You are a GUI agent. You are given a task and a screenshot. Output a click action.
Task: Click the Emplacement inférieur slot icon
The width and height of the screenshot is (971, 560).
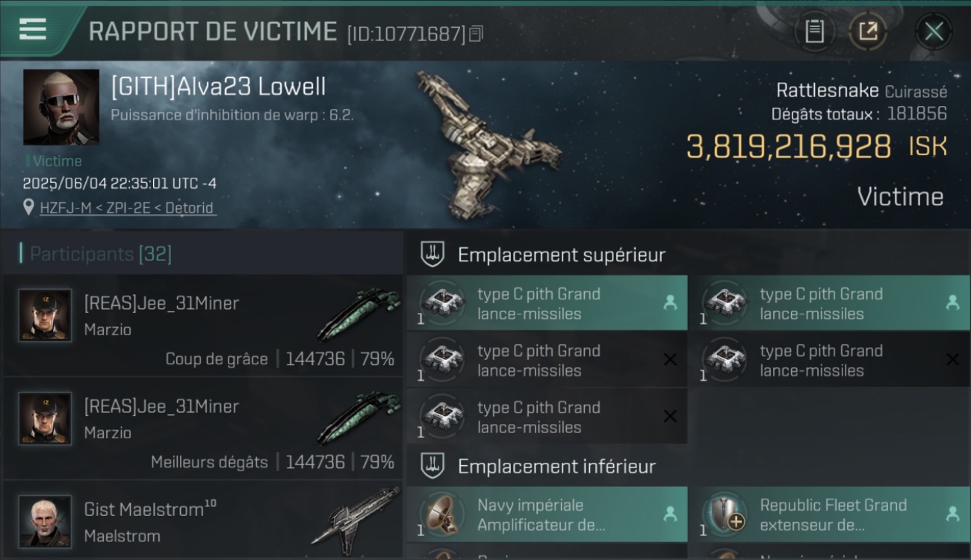(432, 466)
